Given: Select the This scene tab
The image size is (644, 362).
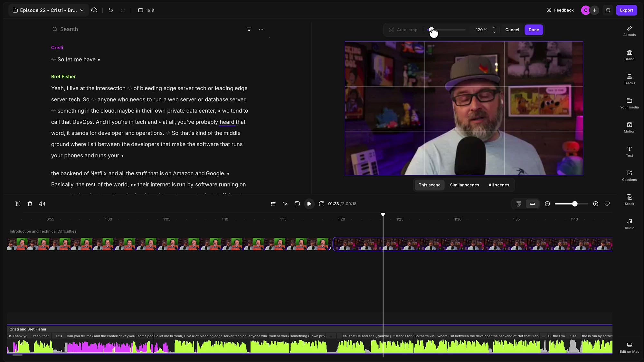Looking at the screenshot, I should pos(430,185).
